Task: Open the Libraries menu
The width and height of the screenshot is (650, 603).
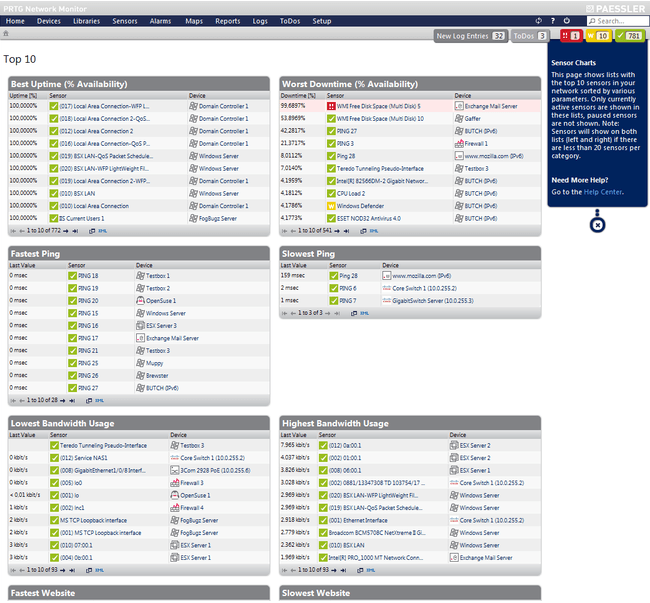Action: click(87, 21)
